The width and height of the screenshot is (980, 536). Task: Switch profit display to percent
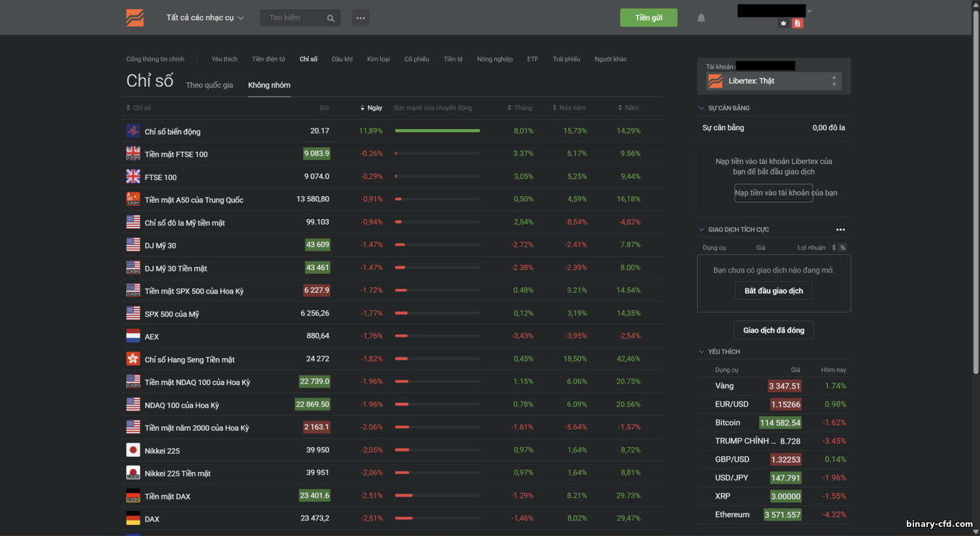point(843,248)
